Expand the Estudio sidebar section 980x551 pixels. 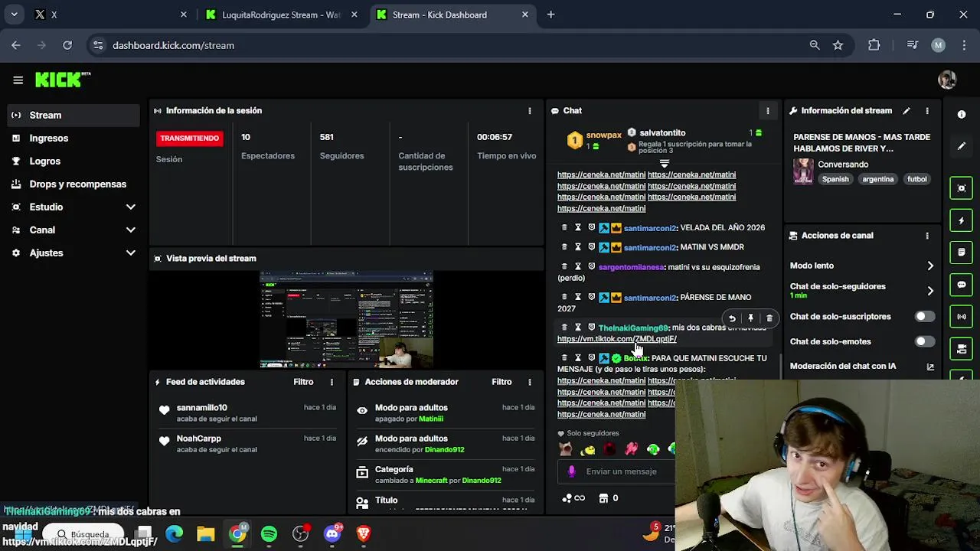click(130, 207)
